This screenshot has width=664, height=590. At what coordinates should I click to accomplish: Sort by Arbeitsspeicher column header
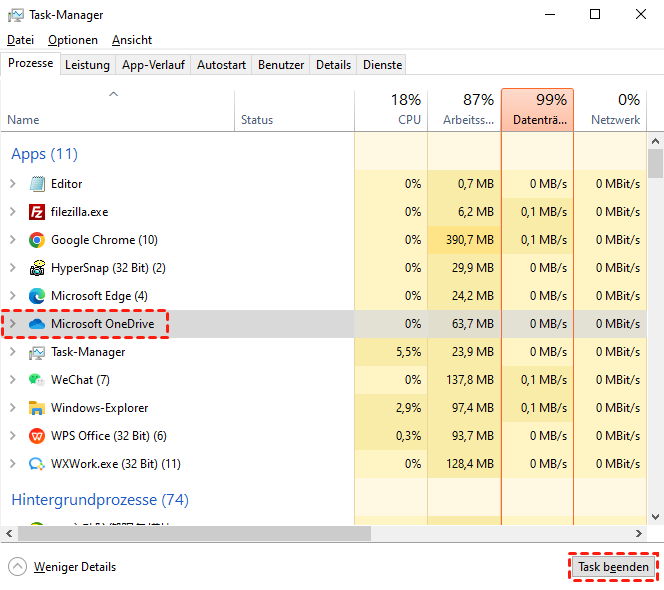[464, 109]
